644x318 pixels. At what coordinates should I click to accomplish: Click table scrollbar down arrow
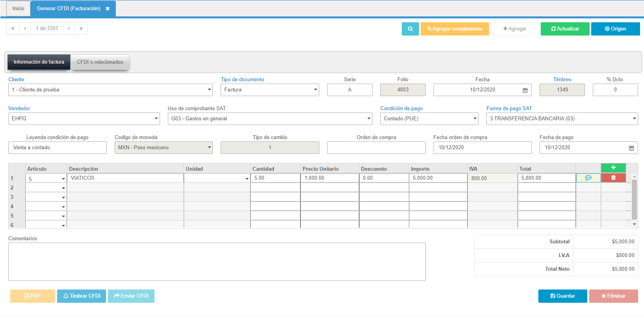pyautogui.click(x=634, y=224)
